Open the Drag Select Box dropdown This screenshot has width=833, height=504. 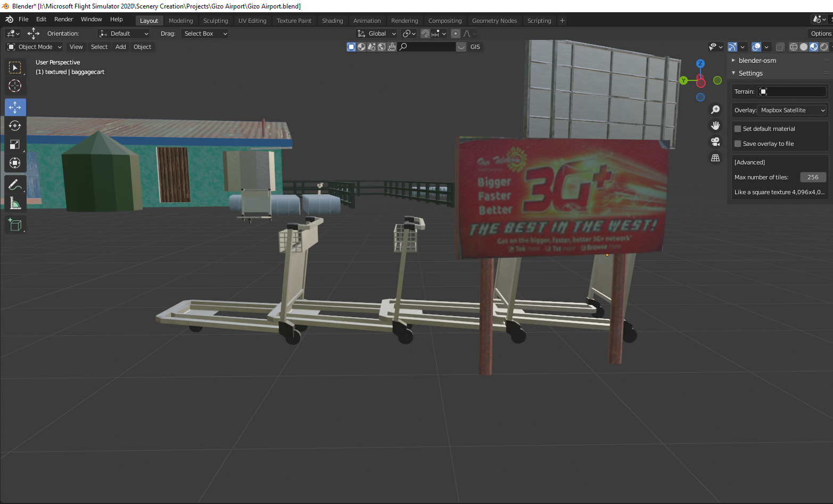click(x=205, y=34)
